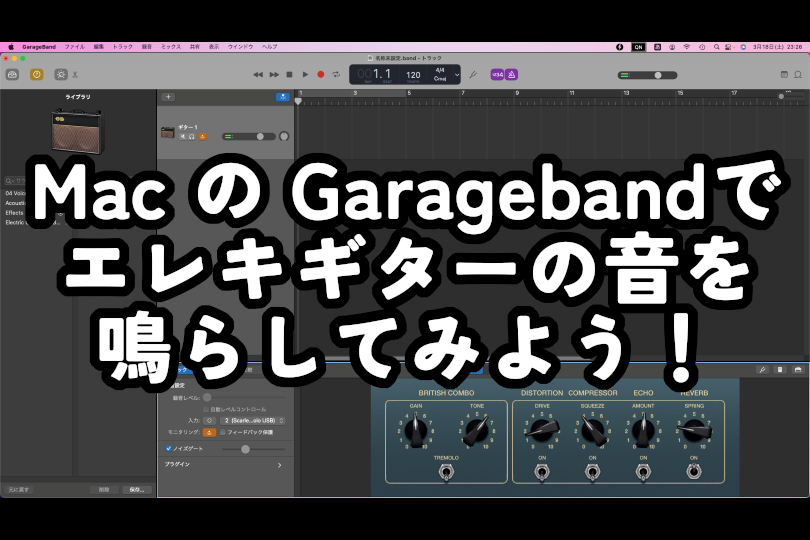The image size is (810, 540).
Task: Open the ヘルプ menu
Action: (x=269, y=47)
